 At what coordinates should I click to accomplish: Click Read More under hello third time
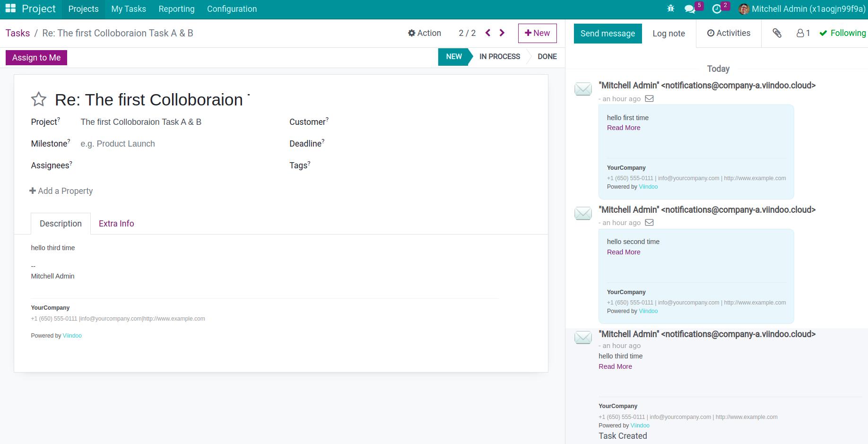pyautogui.click(x=615, y=366)
